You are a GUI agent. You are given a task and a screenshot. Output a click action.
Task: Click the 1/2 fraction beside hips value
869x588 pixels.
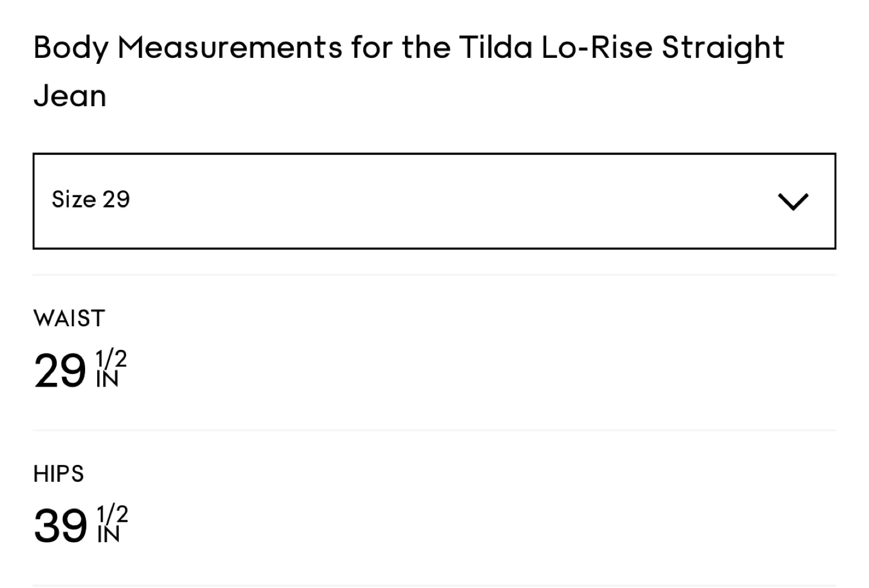[112, 514]
